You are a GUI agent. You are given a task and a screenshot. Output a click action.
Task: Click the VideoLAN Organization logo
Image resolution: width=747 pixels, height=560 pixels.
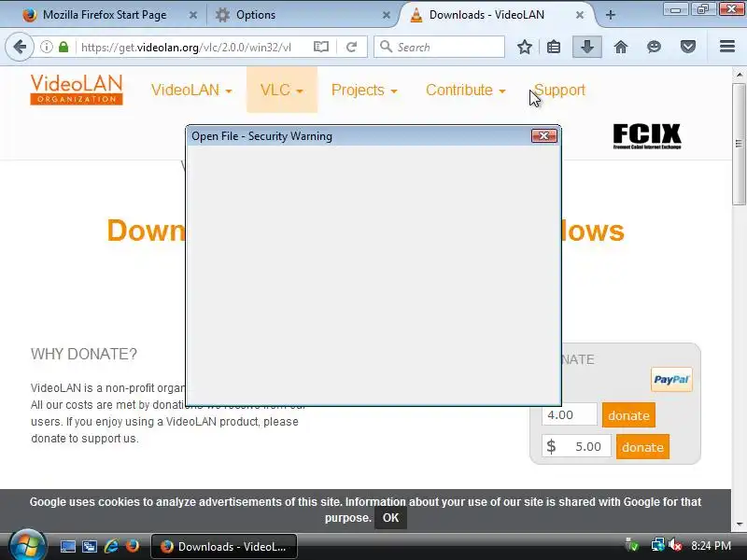click(77, 90)
